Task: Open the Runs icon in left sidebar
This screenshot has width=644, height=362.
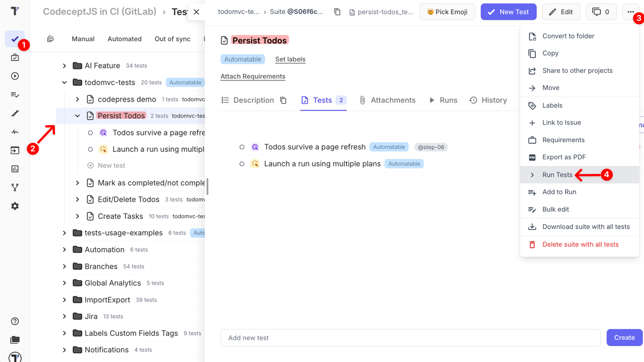Action: click(15, 76)
